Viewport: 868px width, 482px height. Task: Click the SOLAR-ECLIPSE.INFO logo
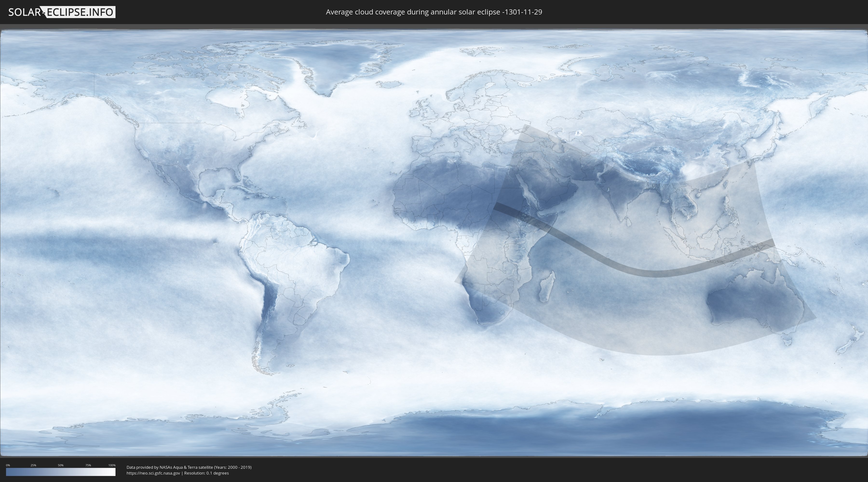coord(62,12)
